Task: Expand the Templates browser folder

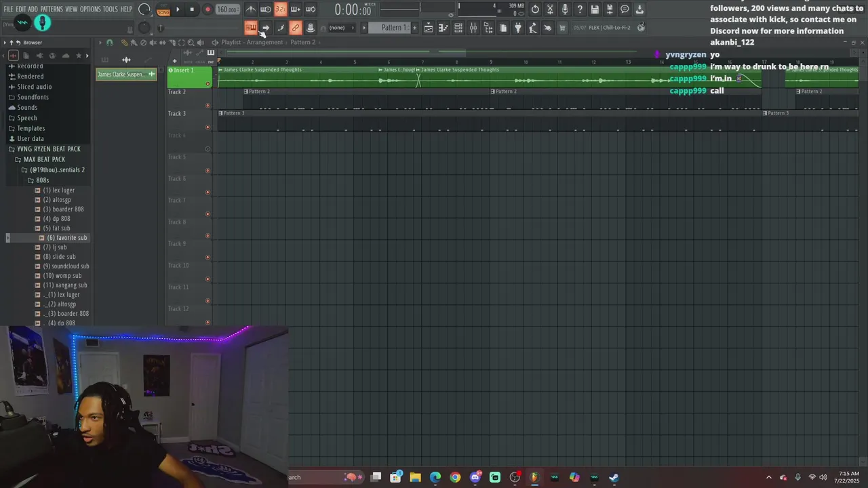Action: pos(27,128)
